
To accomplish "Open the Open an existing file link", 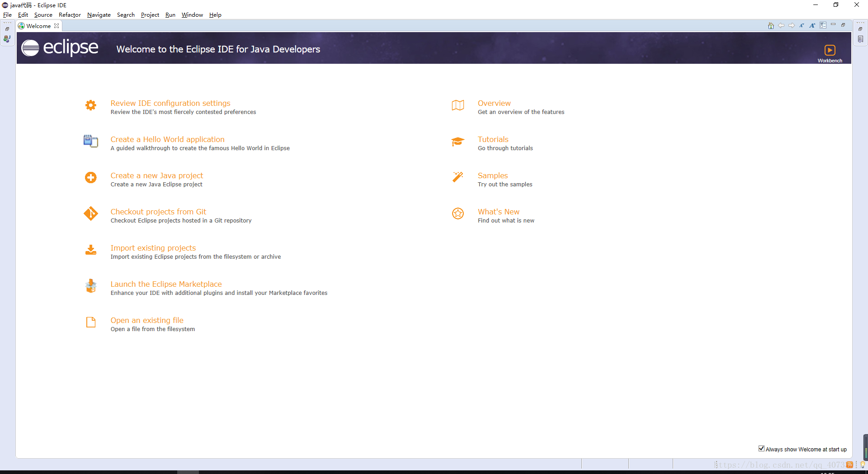I will [147, 320].
